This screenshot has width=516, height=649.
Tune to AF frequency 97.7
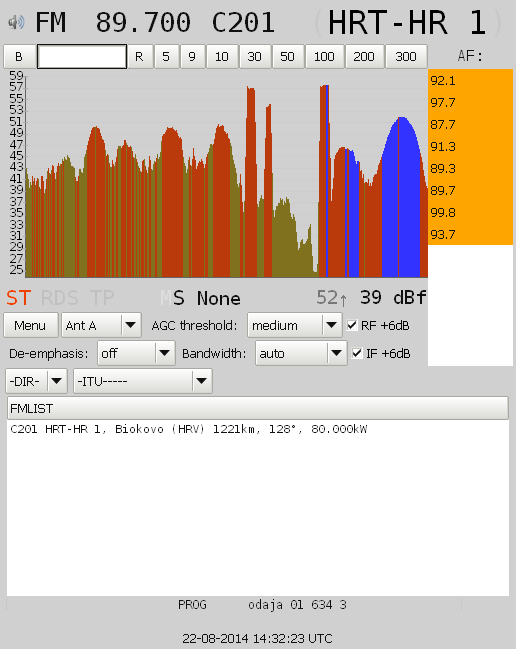pyautogui.click(x=470, y=103)
